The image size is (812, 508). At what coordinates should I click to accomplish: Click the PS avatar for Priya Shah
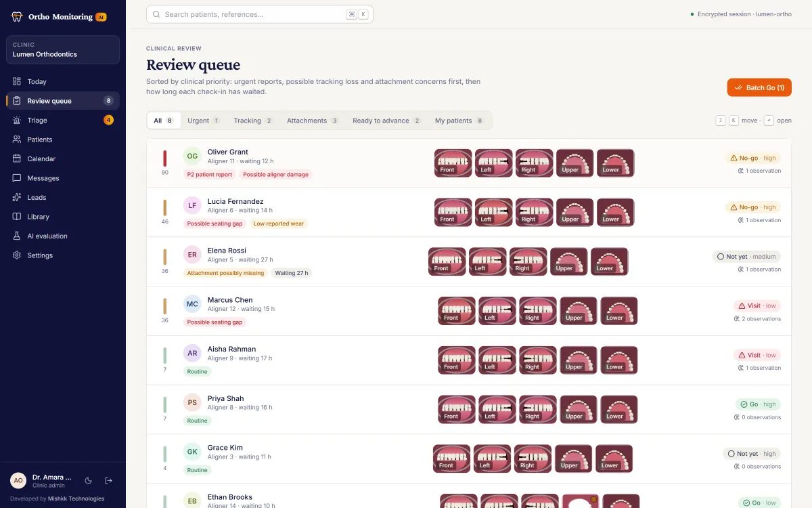tap(192, 402)
